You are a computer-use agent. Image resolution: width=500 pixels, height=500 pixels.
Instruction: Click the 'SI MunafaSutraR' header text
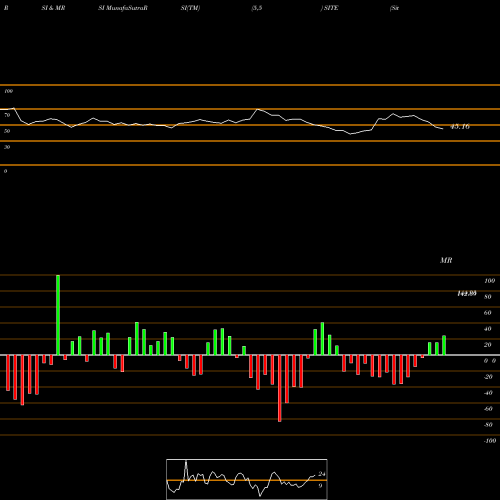[123, 8]
